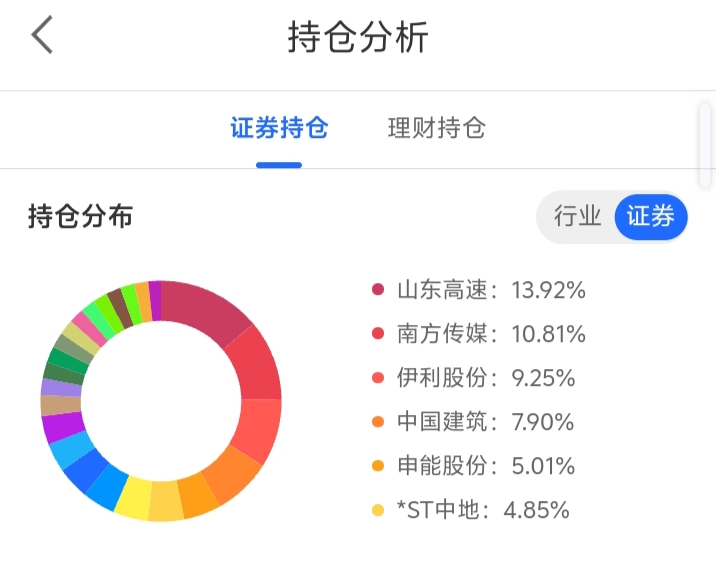The image size is (716, 572).
Task: Click the 持仓分布 section heading
Action: coord(80,216)
